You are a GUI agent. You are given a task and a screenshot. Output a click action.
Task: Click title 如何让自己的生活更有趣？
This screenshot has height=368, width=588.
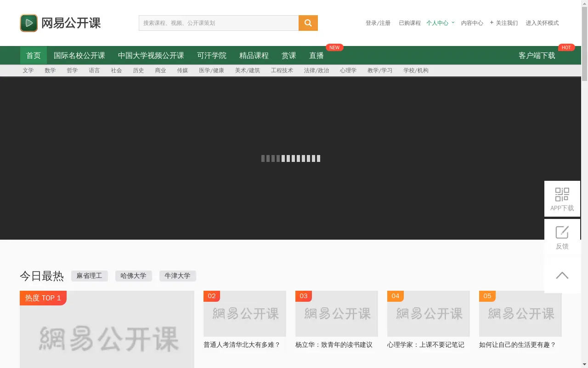517,345
